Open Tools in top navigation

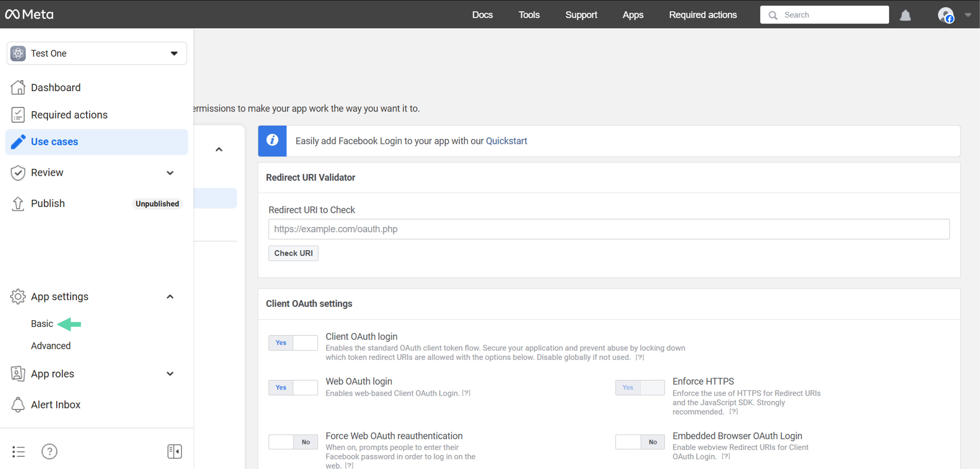tap(529, 15)
